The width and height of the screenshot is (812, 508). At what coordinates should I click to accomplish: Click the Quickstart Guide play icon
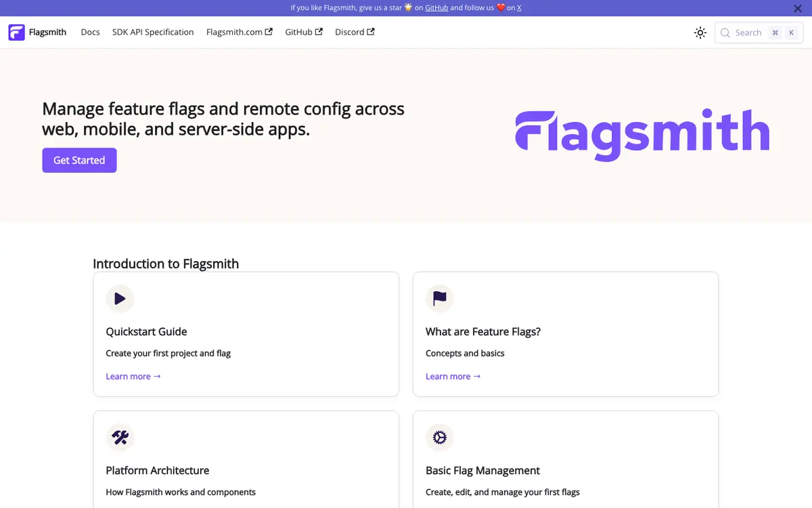point(120,298)
